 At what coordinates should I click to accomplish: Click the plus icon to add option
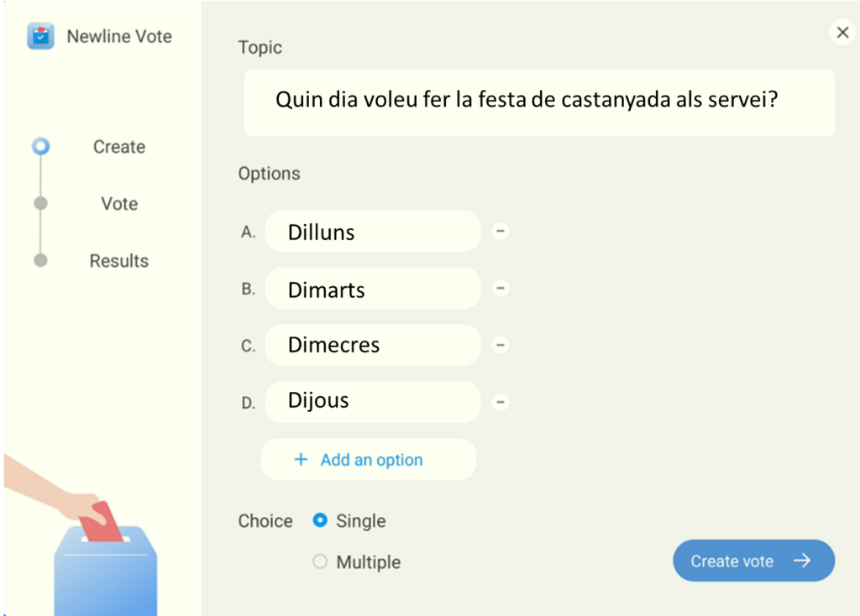(301, 460)
